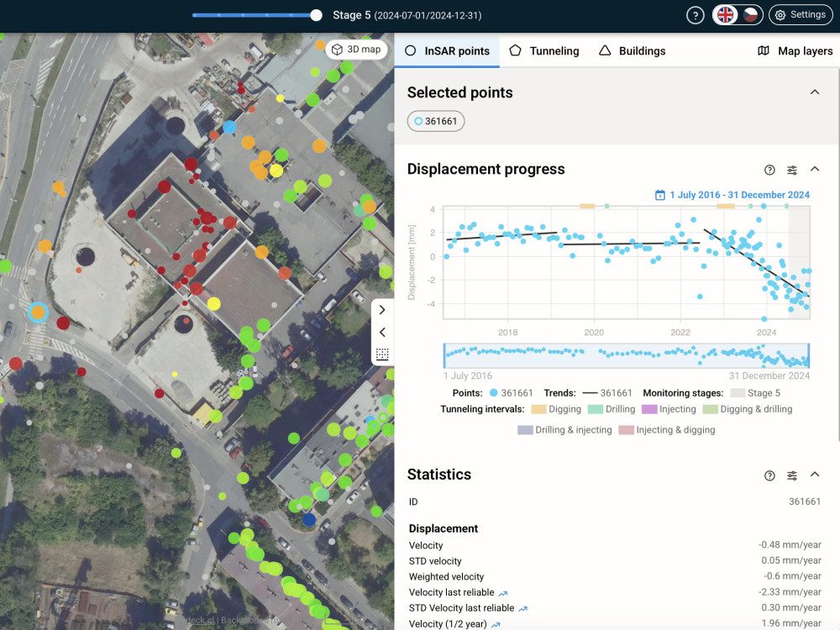This screenshot has height=630, width=840.
Task: Click value -2.33 mm/year
Action: (x=790, y=592)
